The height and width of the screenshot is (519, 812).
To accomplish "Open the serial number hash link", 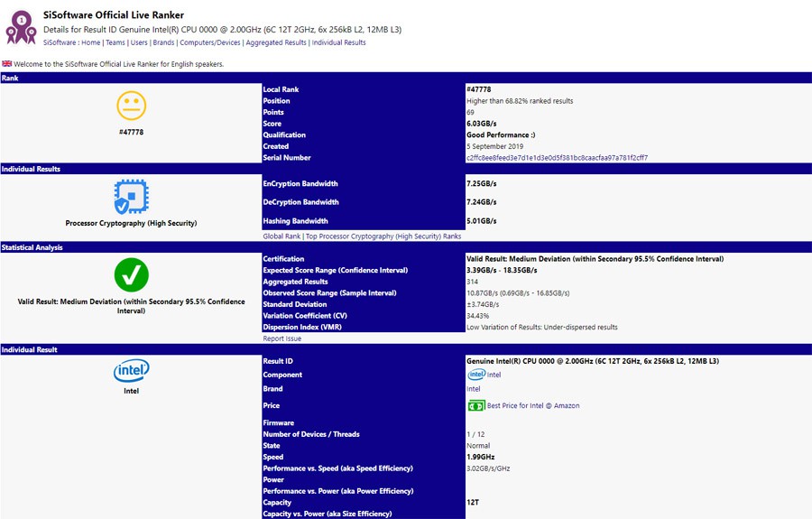I will 558,157.
